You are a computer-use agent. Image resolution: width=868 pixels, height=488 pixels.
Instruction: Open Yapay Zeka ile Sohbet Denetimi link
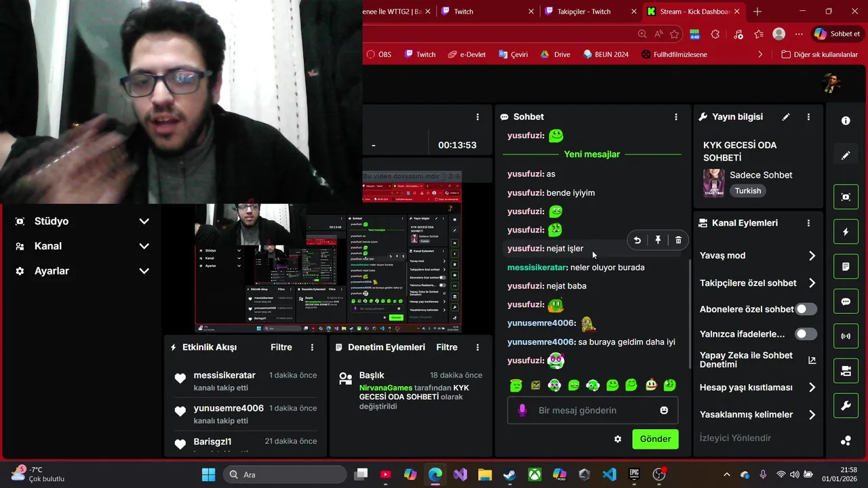(757, 360)
